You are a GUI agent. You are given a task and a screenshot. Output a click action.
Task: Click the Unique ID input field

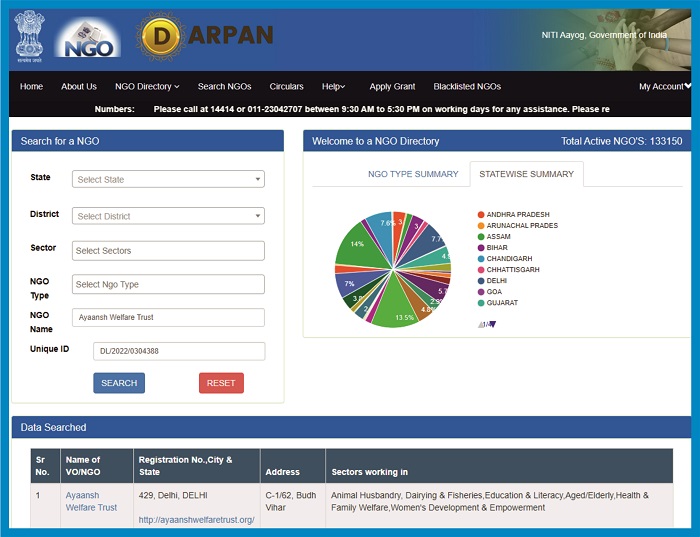coord(179,351)
